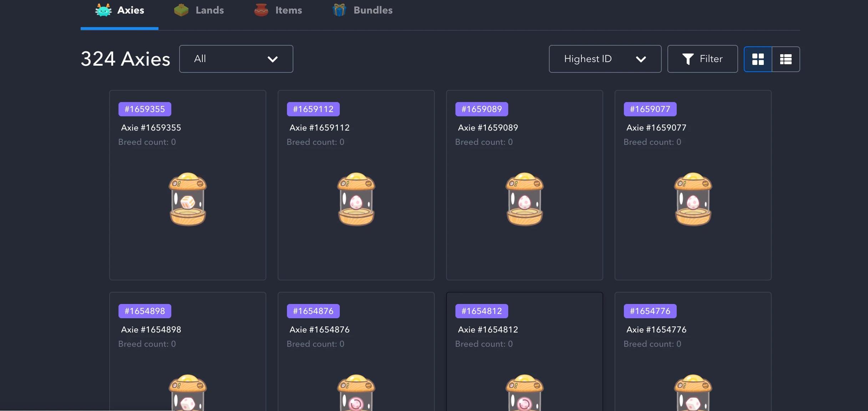Click the #1654812 ID badge

[x=482, y=311]
